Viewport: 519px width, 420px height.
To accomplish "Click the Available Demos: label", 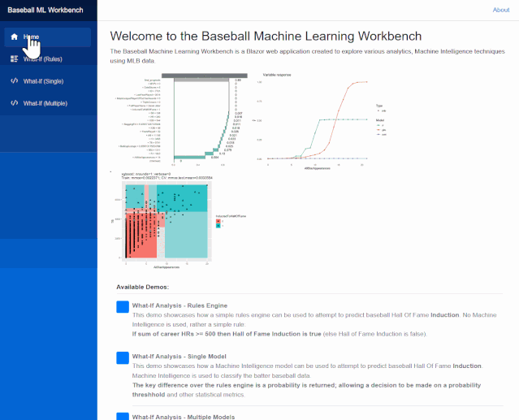I will pos(143,287).
